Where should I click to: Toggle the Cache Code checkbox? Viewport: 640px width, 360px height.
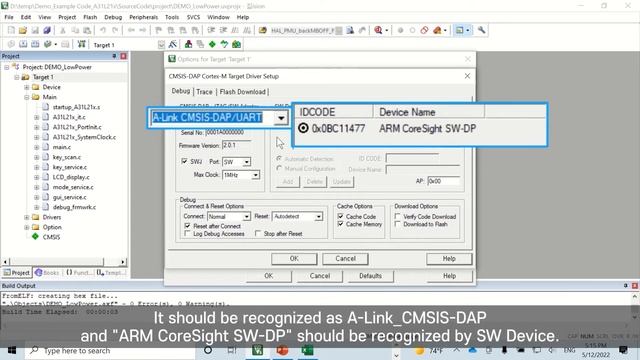pos(340,216)
